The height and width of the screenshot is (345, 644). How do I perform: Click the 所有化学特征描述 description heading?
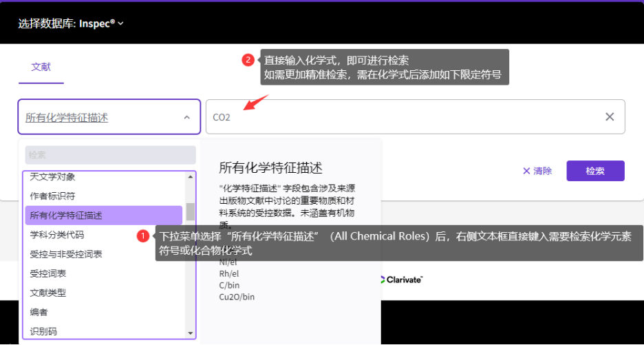[x=270, y=168]
